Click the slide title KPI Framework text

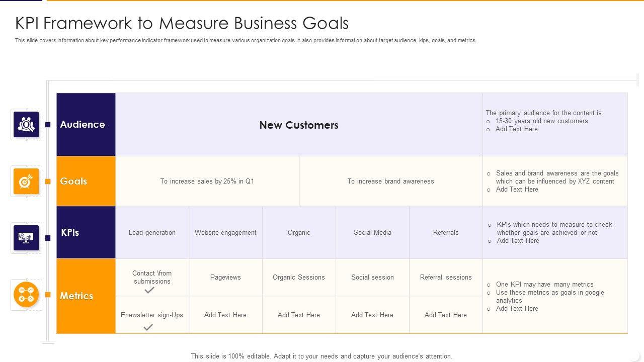point(182,23)
